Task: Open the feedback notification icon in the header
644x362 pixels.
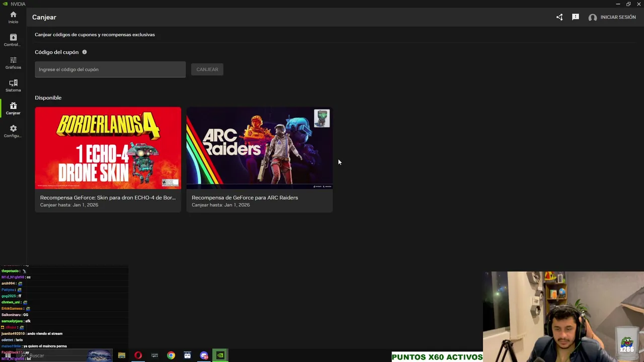Action: coord(576,17)
